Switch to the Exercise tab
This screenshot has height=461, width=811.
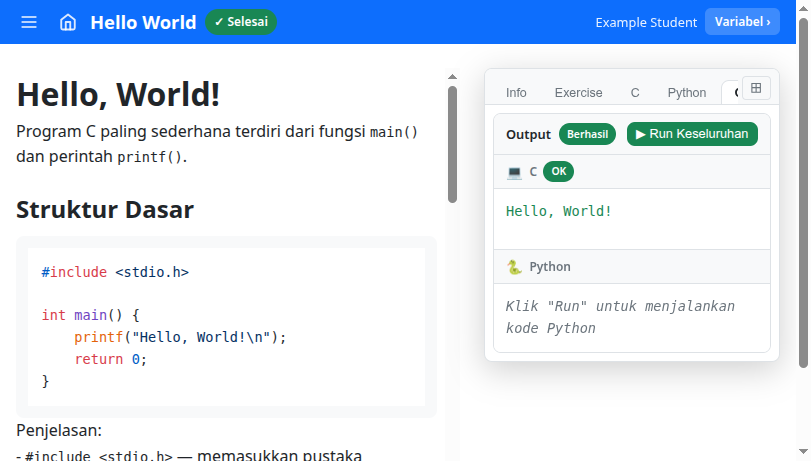pyautogui.click(x=578, y=93)
